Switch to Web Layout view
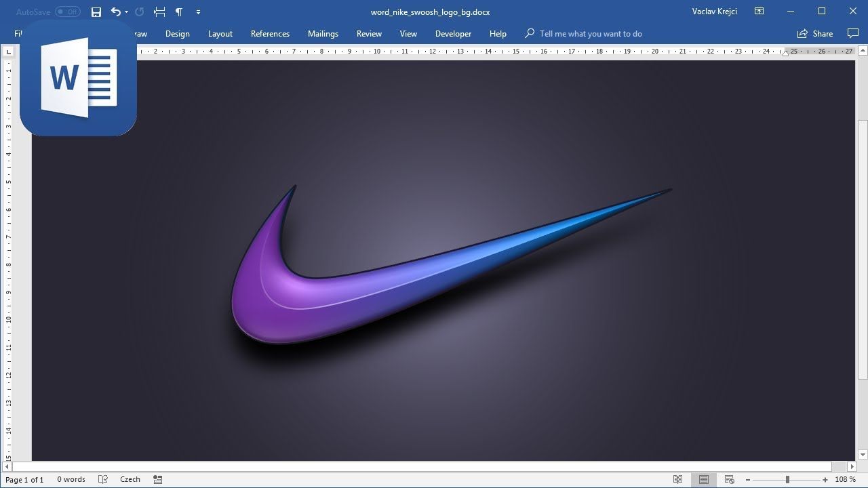The image size is (868, 488). click(x=730, y=479)
